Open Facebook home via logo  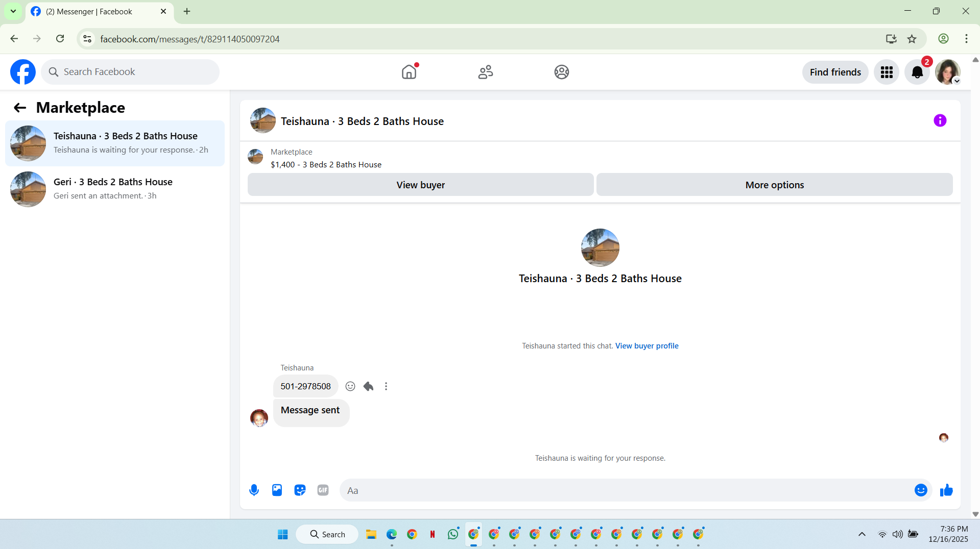pos(23,72)
